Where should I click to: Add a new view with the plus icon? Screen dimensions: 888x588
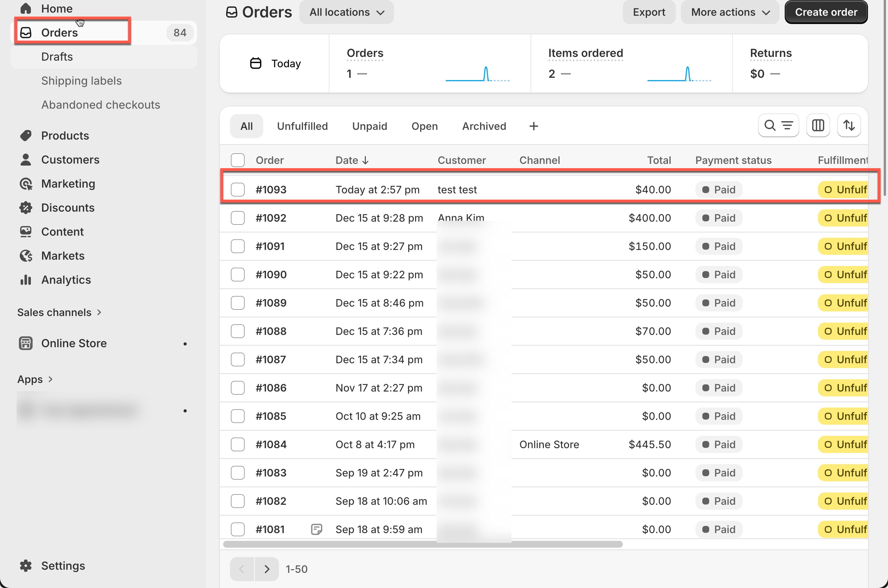[533, 126]
